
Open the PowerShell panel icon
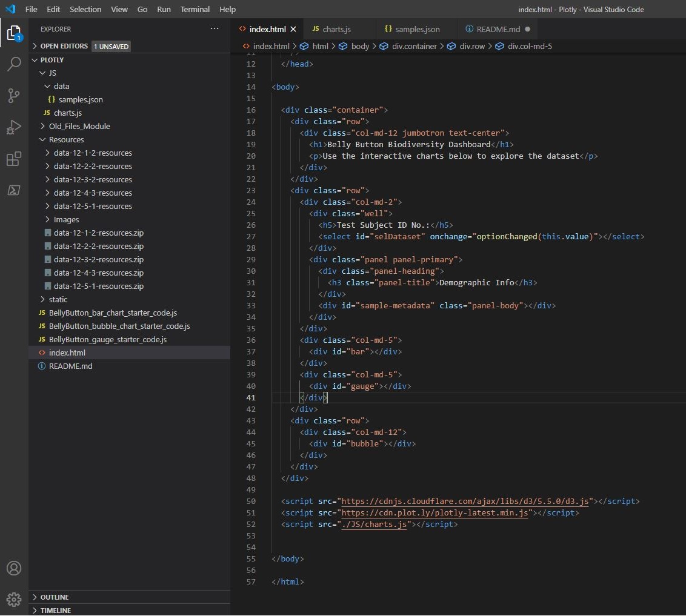click(x=14, y=190)
